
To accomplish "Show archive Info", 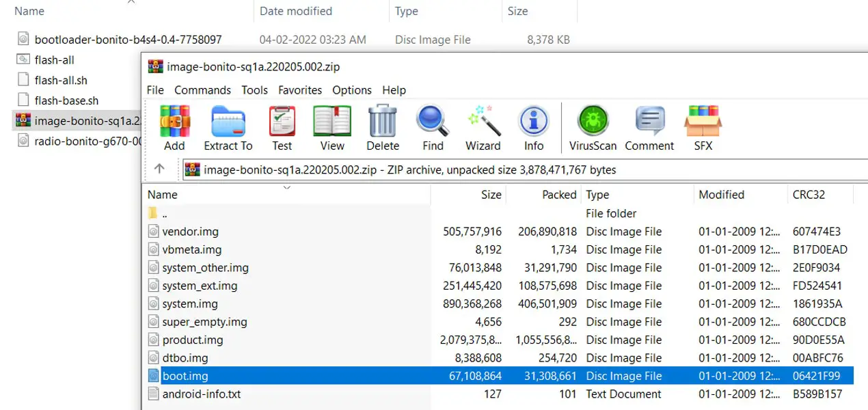I will pos(534,122).
